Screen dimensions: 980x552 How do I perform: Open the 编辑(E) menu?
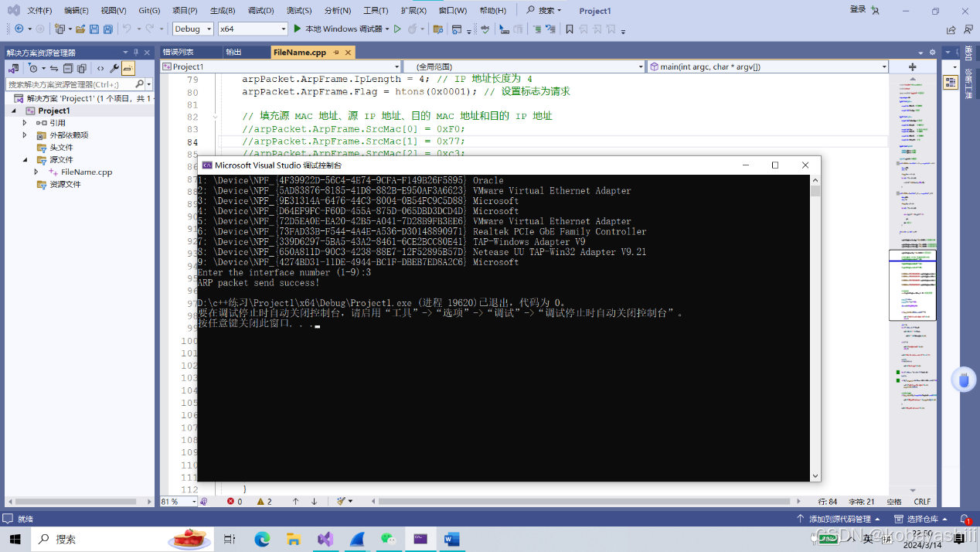pyautogui.click(x=76, y=11)
